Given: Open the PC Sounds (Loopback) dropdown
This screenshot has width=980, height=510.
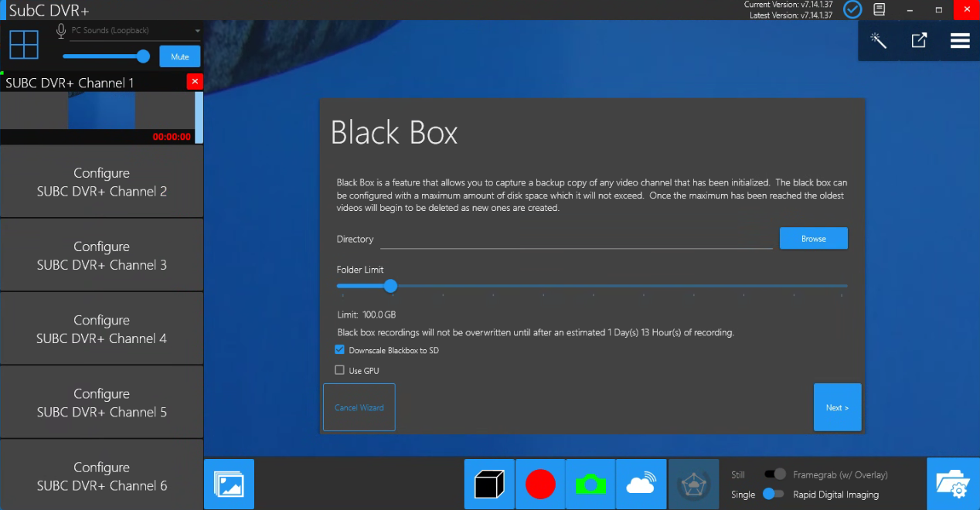Looking at the screenshot, I should coord(135,31).
